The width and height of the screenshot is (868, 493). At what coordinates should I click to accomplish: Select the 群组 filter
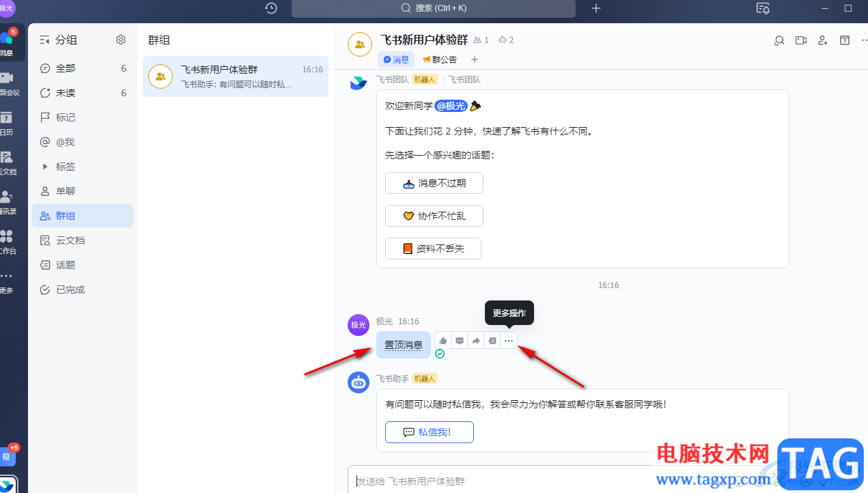click(x=83, y=216)
